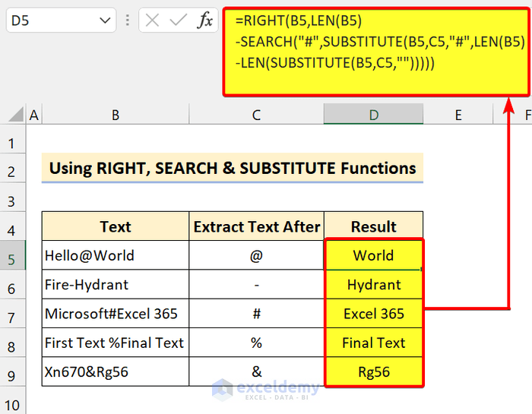Select column D header

tap(374, 114)
